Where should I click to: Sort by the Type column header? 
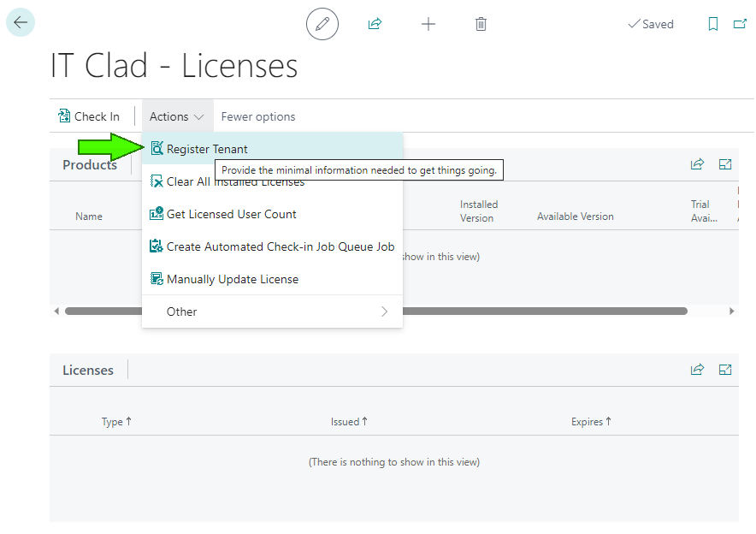[116, 422]
